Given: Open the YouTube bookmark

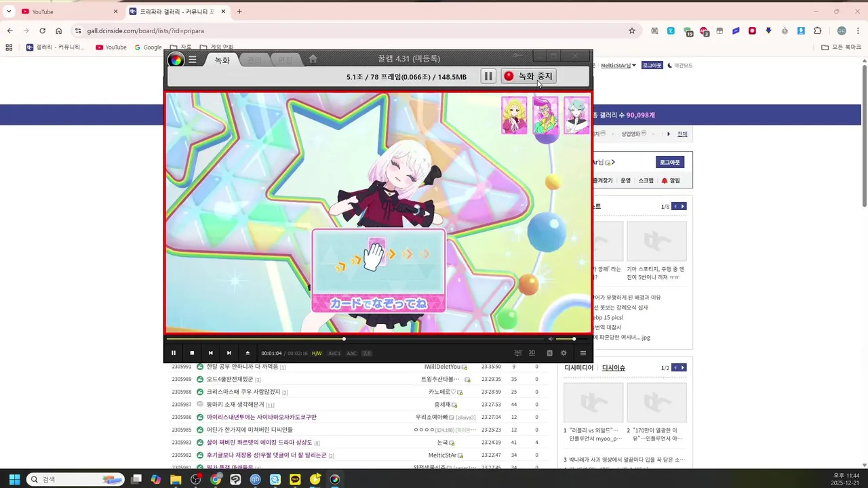Looking at the screenshot, I should tap(111, 47).
